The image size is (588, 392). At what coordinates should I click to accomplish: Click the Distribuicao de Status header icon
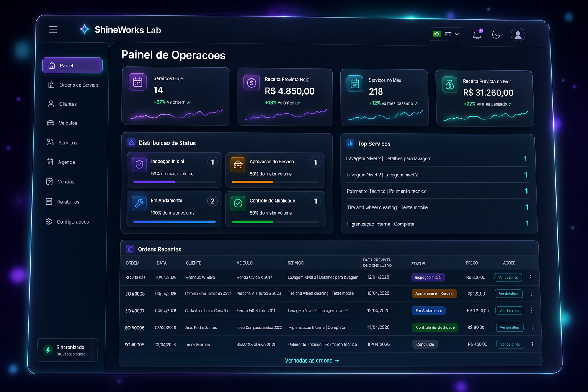tap(131, 143)
